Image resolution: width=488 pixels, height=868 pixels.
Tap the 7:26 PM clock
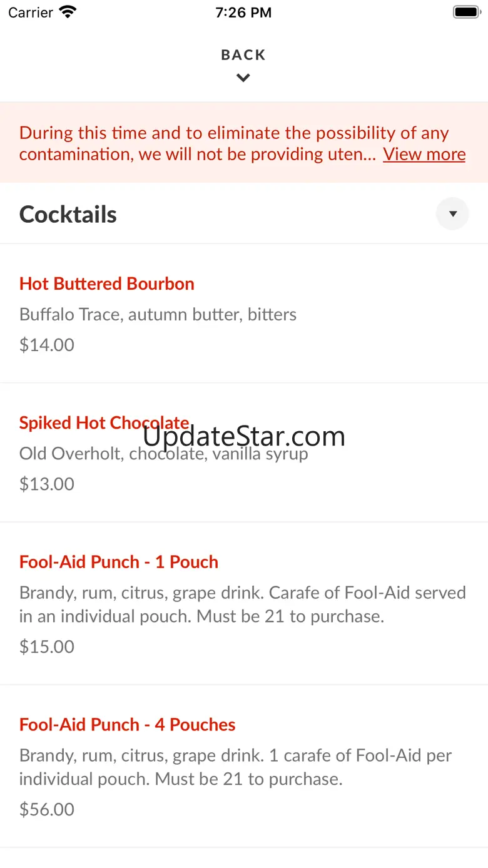[243, 13]
